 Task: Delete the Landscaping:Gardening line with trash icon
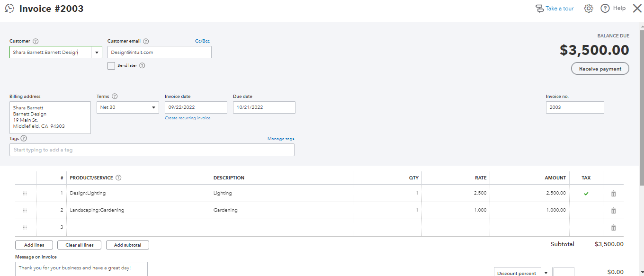(613, 210)
